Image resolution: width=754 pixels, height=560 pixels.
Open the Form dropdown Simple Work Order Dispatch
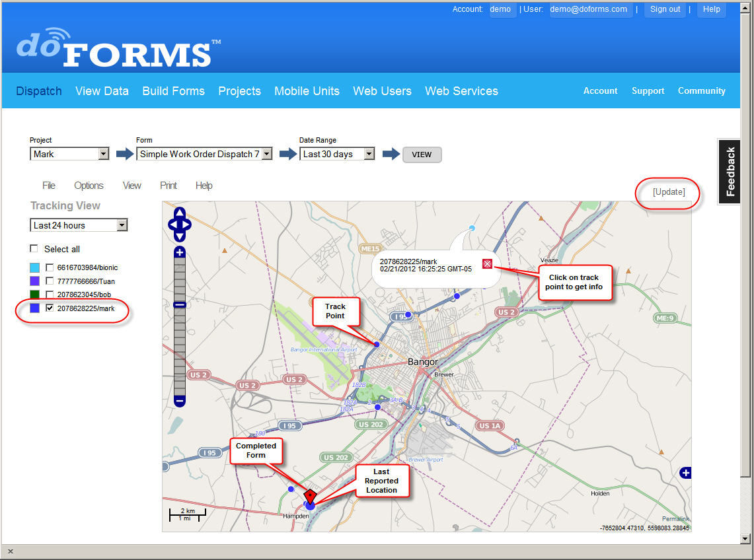(x=204, y=154)
